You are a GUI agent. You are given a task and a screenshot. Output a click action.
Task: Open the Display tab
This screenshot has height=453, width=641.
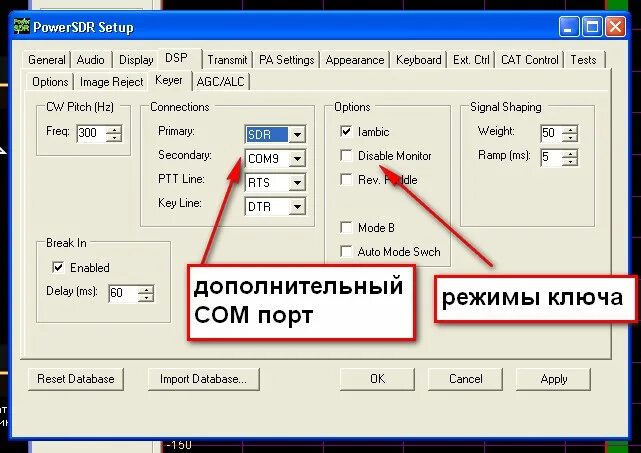136,60
